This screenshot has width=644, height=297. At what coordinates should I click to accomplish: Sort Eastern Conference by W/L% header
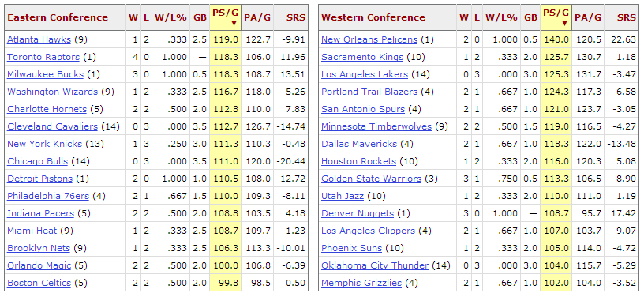(x=170, y=17)
